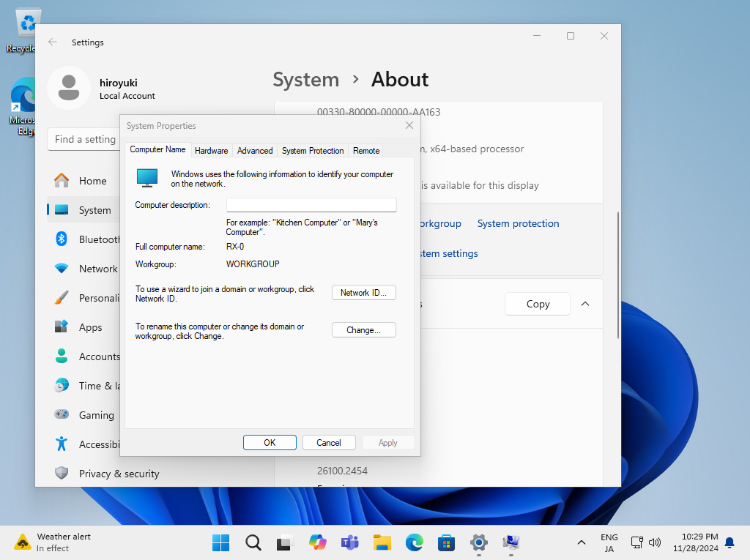
Task: Open Task View on the taskbar
Action: (284, 542)
